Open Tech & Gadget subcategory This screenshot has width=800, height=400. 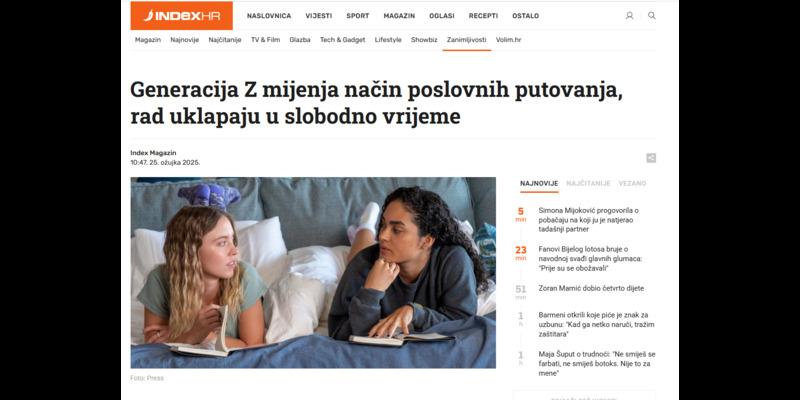point(342,40)
